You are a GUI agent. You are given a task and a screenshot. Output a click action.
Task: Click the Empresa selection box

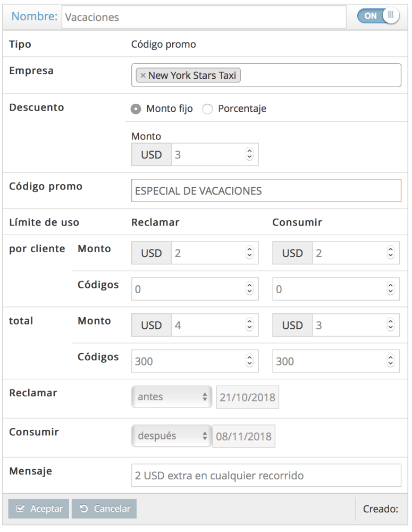[x=319, y=76]
